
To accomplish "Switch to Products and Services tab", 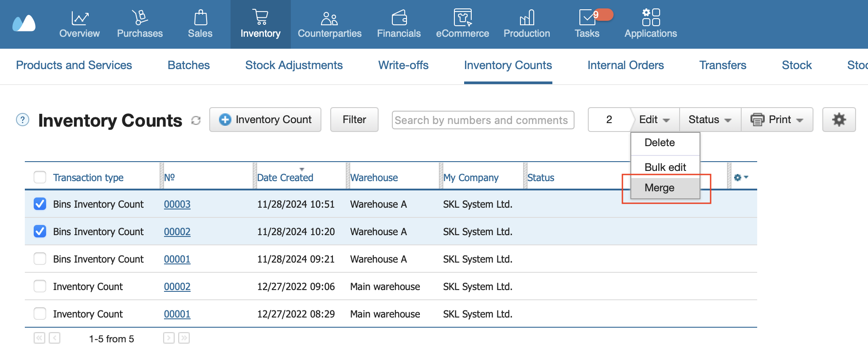I will tap(74, 66).
